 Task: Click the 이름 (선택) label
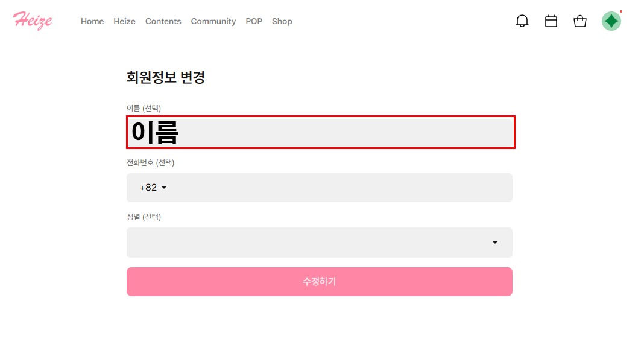click(144, 108)
